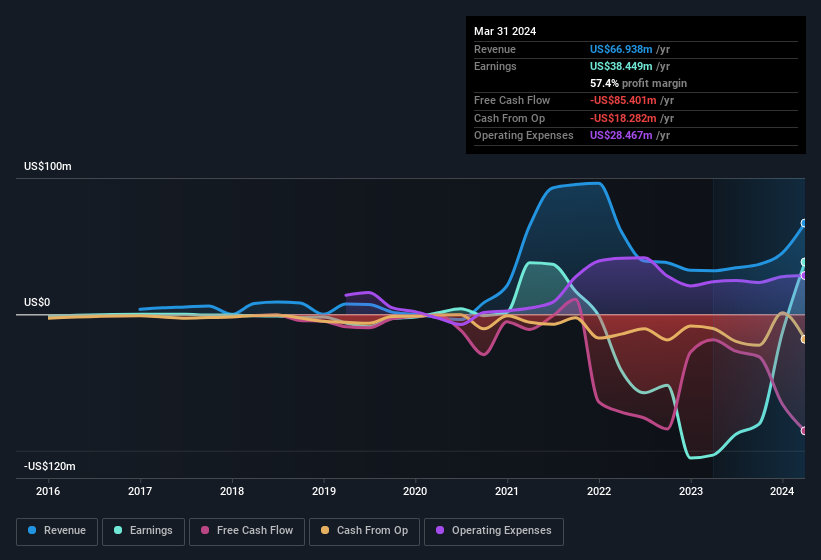This screenshot has height=560, width=821.
Task: Click the -US$18.282m cash from op value
Action: click(623, 118)
